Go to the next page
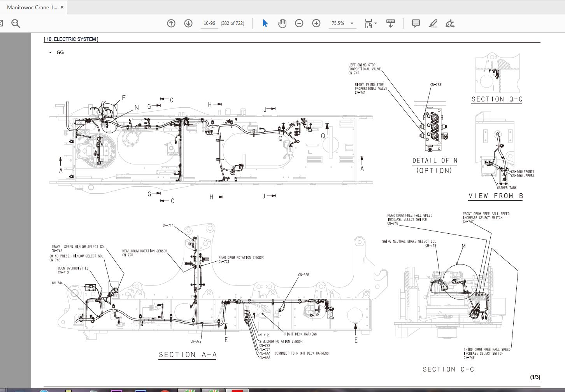565x392 pixels. point(188,23)
